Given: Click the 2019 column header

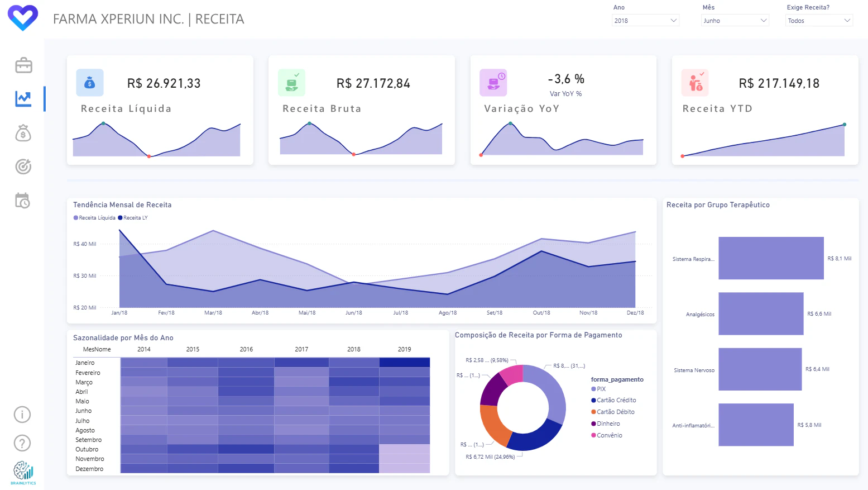Looking at the screenshot, I should point(404,349).
